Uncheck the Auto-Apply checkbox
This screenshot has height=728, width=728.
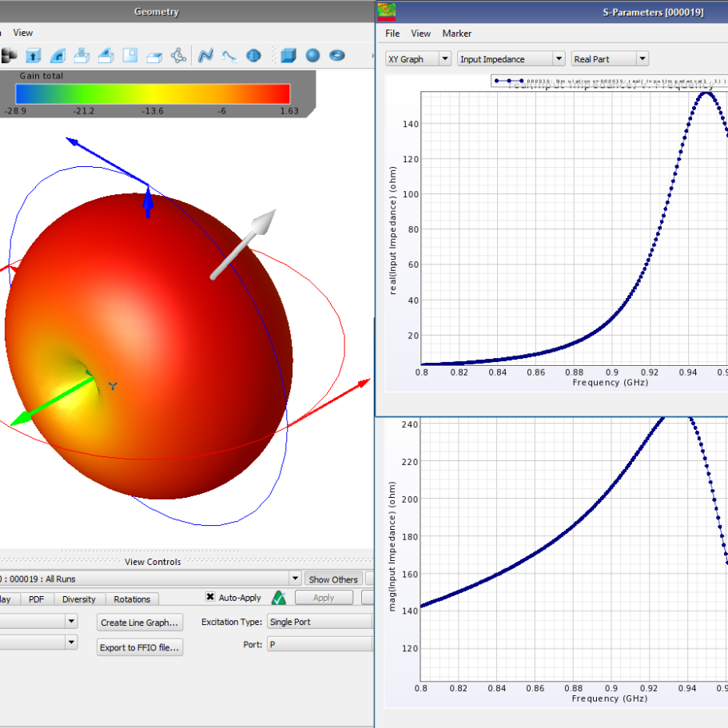[x=210, y=597]
